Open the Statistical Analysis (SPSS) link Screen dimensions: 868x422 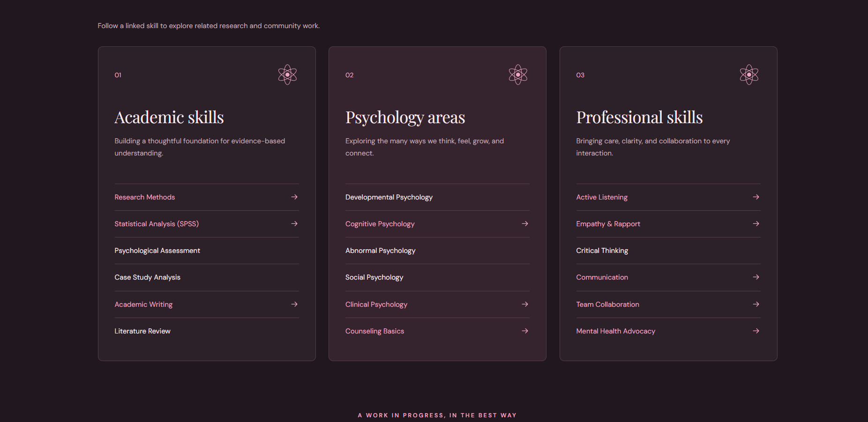pyautogui.click(x=207, y=224)
